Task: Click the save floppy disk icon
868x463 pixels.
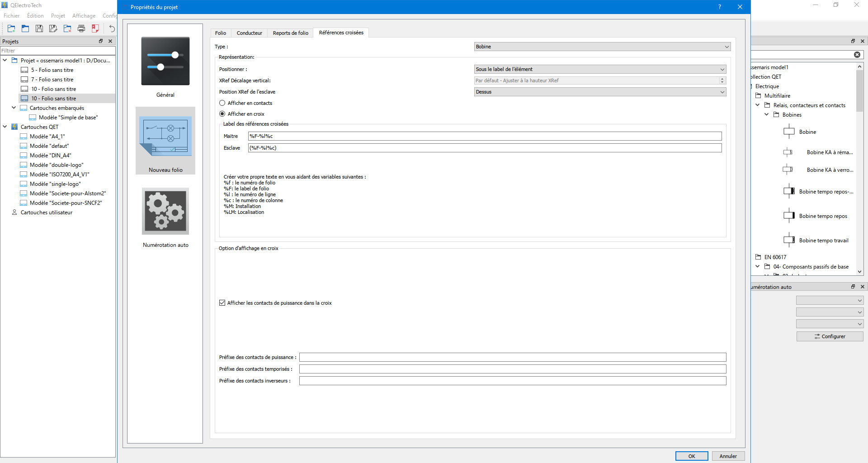Action: tap(39, 28)
